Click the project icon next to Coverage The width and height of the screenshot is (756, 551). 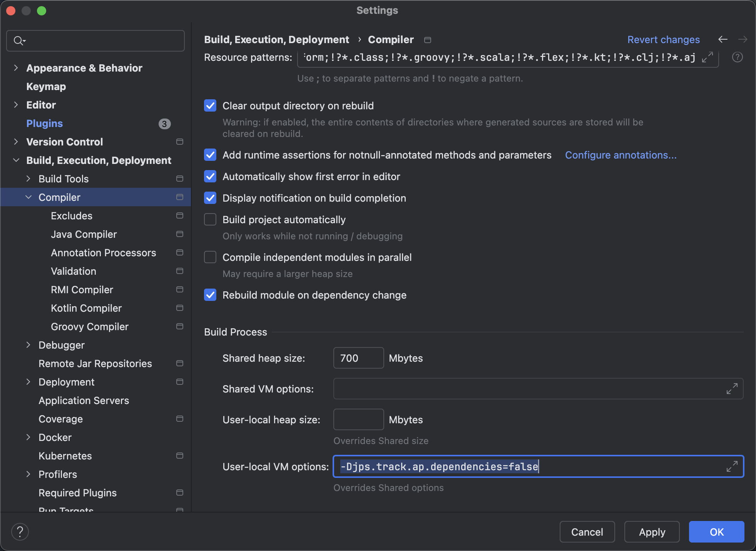pyautogui.click(x=179, y=419)
